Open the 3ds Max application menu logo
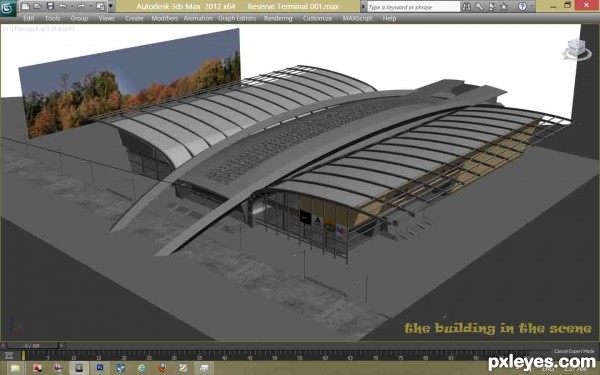Image resolution: width=600 pixels, height=375 pixels. point(8,8)
